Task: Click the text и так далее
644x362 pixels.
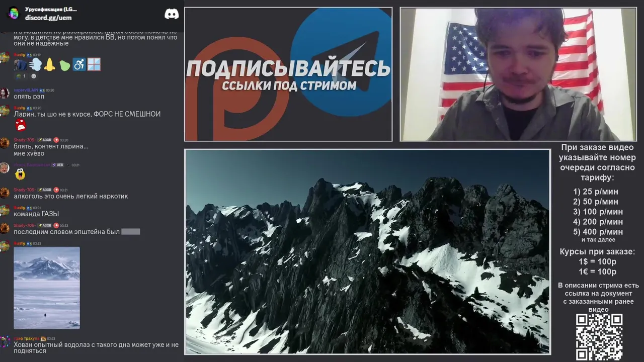Action: (598, 240)
